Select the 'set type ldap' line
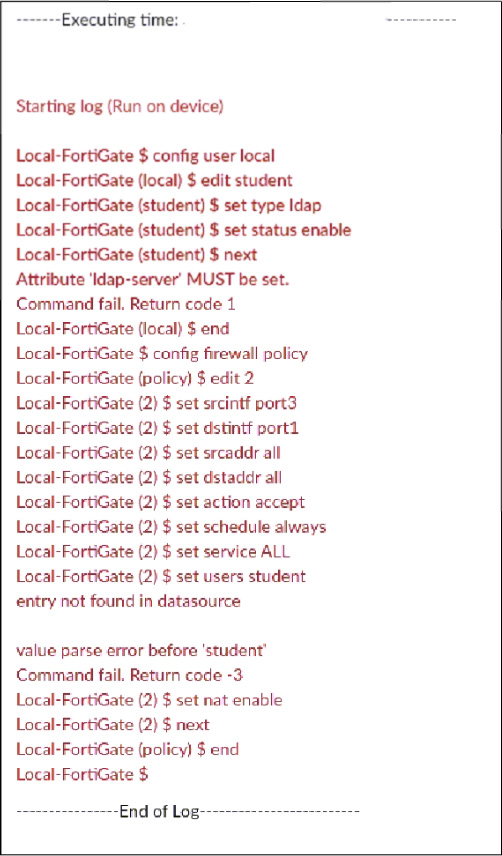Screen dimensions: 502x856 169,205
